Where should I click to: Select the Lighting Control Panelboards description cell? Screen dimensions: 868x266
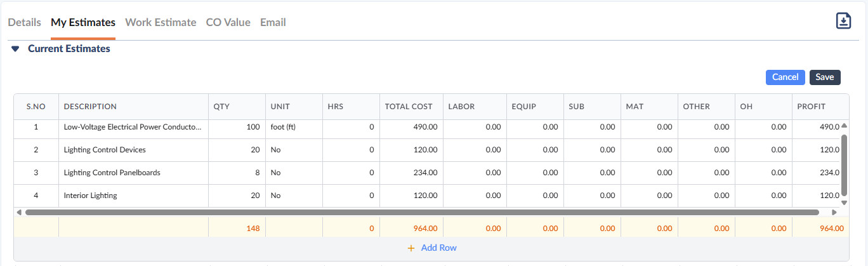(133, 173)
